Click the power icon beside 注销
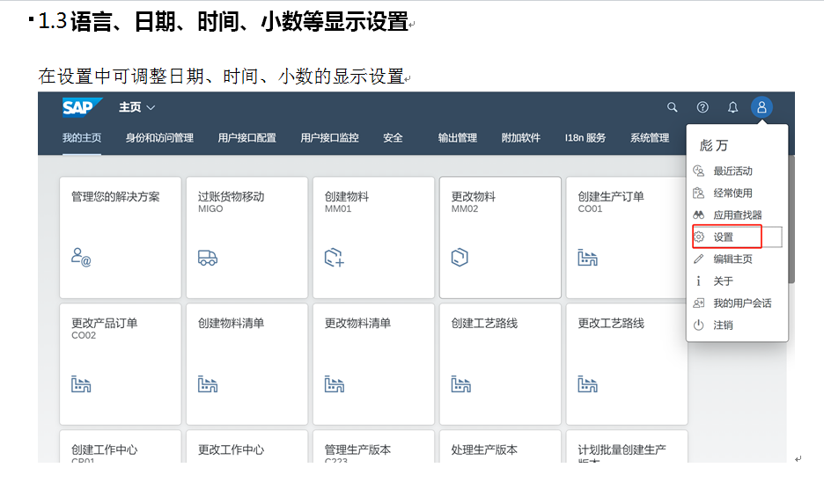This screenshot has height=504, width=824. [x=699, y=325]
